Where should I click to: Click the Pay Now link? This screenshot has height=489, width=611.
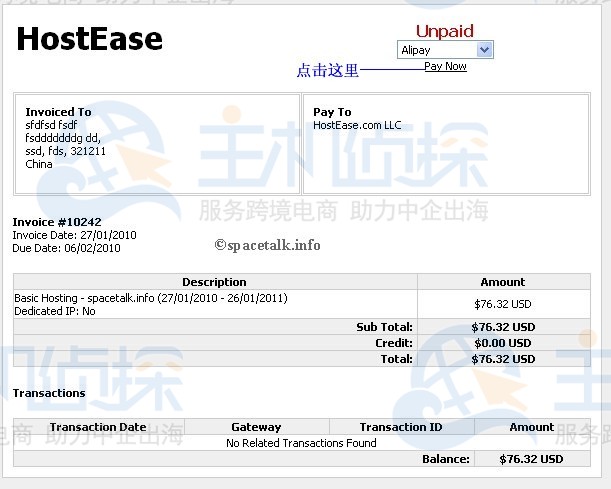(x=445, y=67)
